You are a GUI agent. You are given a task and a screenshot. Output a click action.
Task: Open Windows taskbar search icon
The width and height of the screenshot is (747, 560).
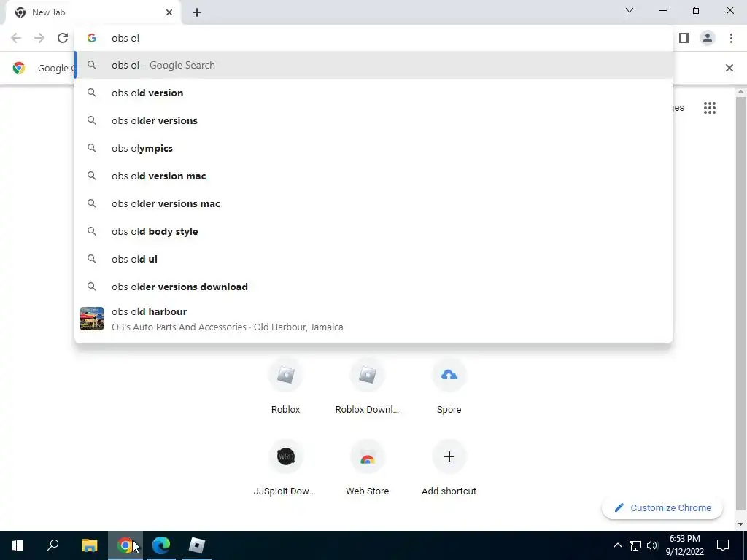(x=53, y=545)
